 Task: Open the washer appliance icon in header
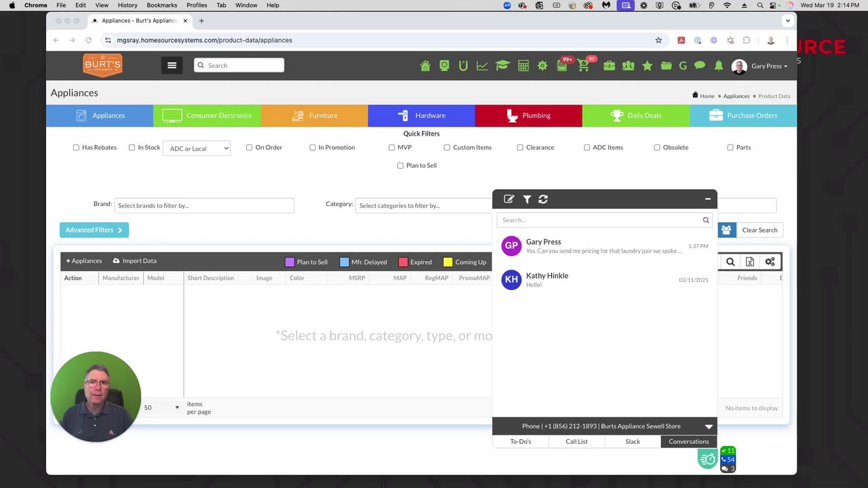point(444,66)
